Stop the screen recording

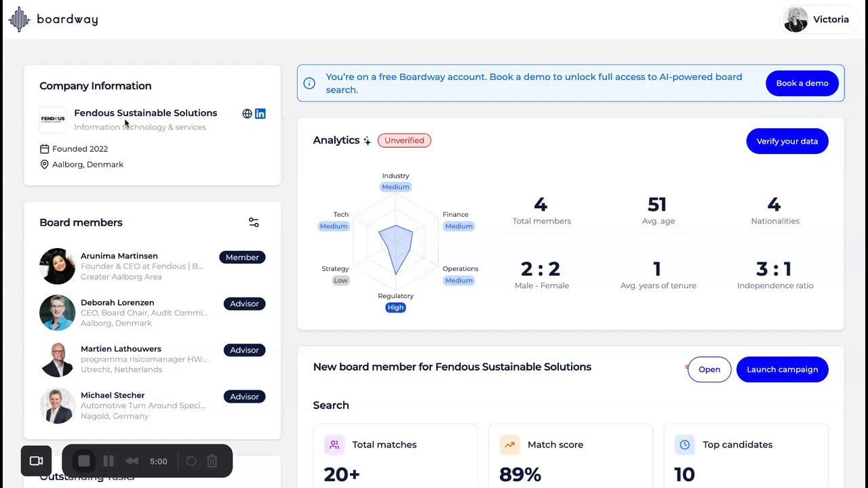[x=84, y=461]
